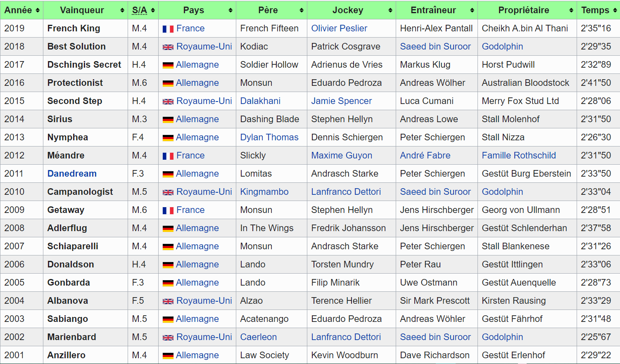Viewport: 620px width, 364px height.
Task: Sort by S/A column arrows
Action: 153,10
